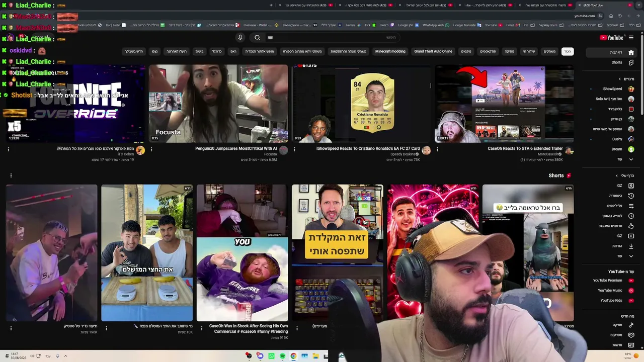The height and width of the screenshot is (362, 644).
Task: Open Downloads (הורדות) in the sidebar
Action: (612, 246)
